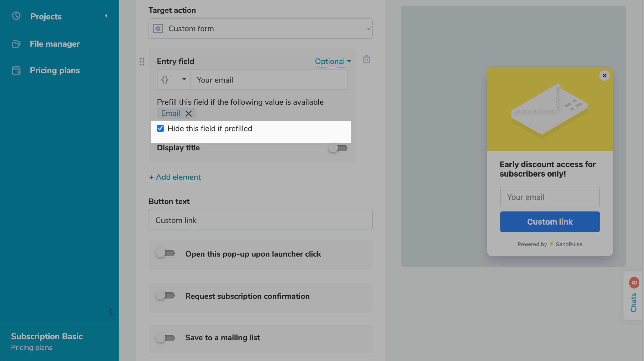Image resolution: width=644 pixels, height=361 pixels.
Task: Click the Button text input field
Action: coord(260,220)
